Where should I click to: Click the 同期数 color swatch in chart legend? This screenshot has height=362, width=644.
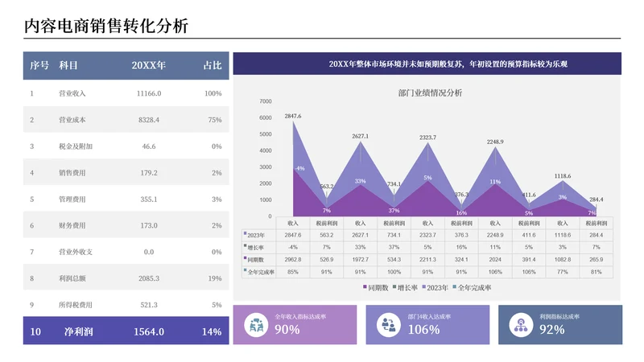[365, 287]
